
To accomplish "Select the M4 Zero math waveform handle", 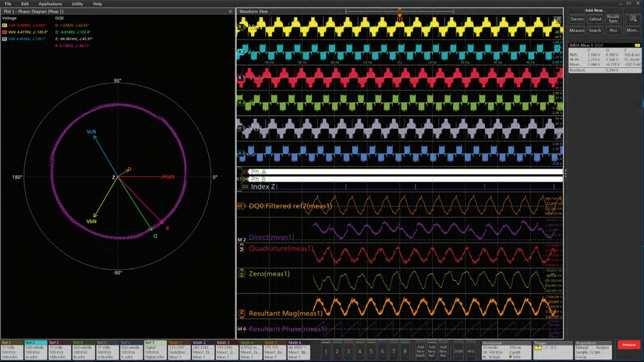I will (242, 274).
